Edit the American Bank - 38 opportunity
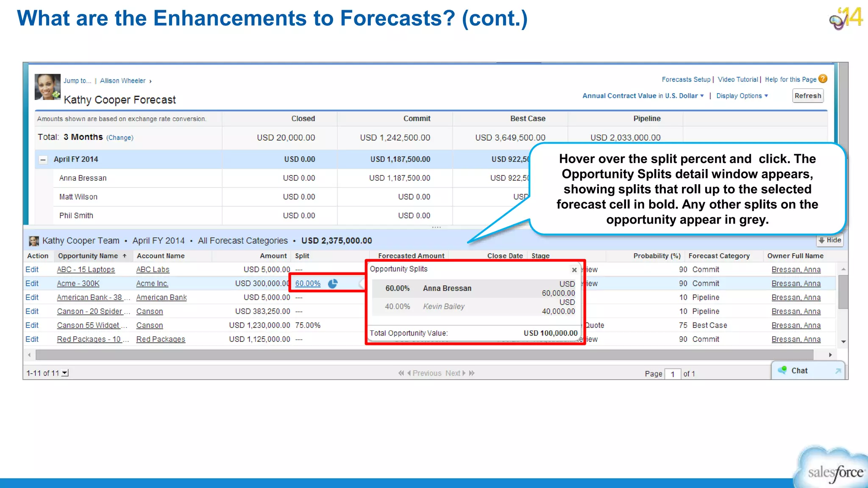The height and width of the screenshot is (488, 868). pyautogui.click(x=32, y=297)
